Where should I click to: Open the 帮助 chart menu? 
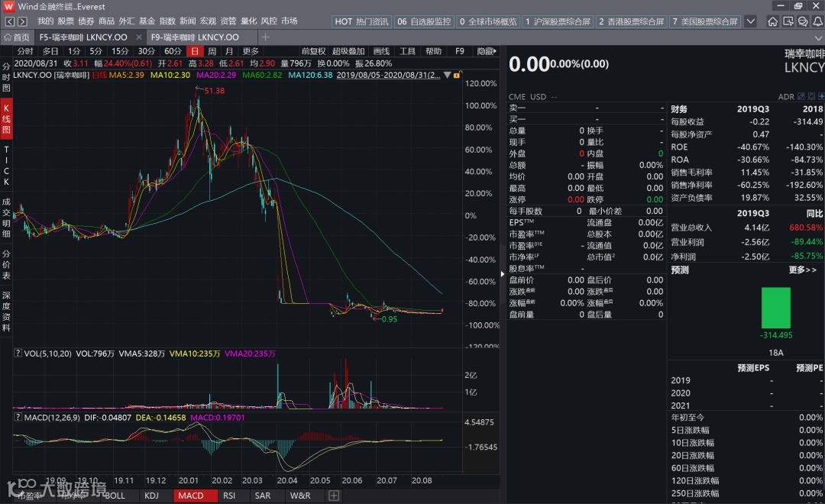coord(434,51)
